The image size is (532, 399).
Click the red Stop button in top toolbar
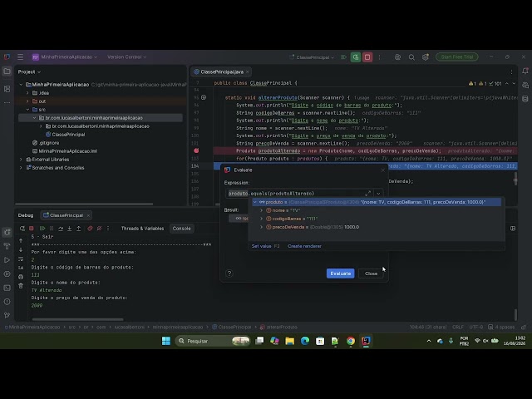click(367, 57)
